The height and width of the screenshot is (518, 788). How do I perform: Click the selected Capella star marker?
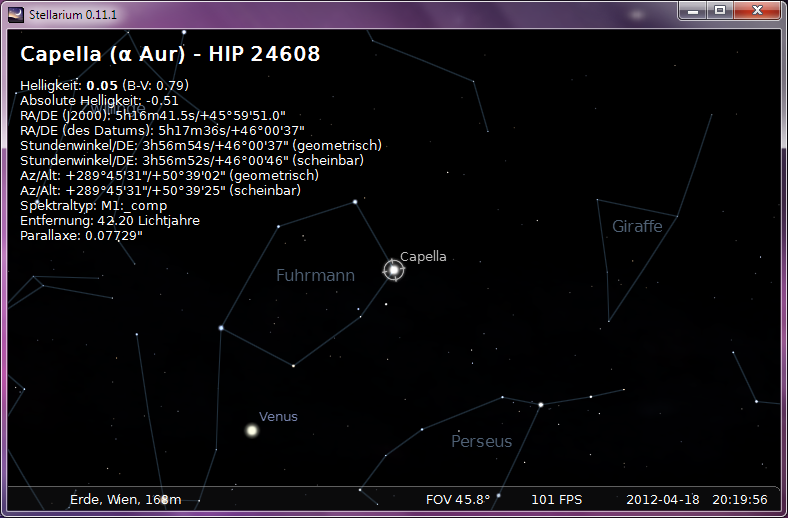pyautogui.click(x=394, y=270)
